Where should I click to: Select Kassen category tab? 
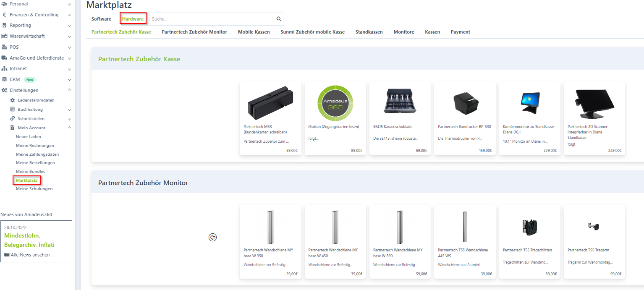[x=432, y=32]
